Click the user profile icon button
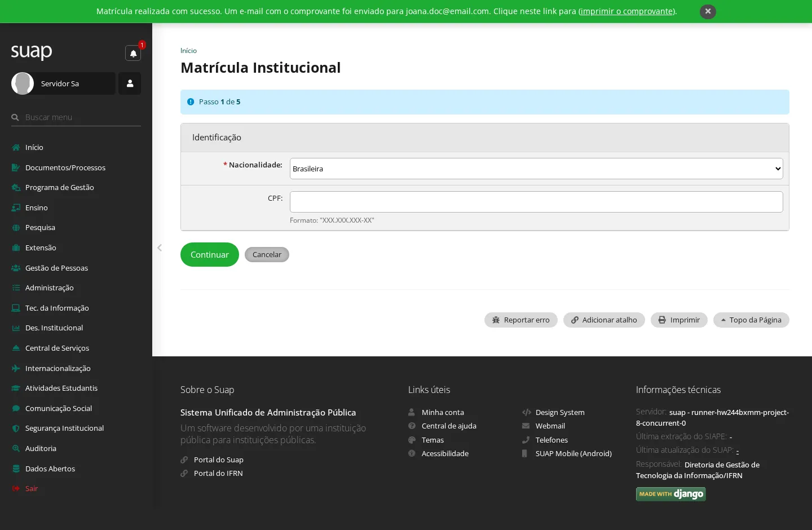The image size is (812, 530). click(130, 83)
